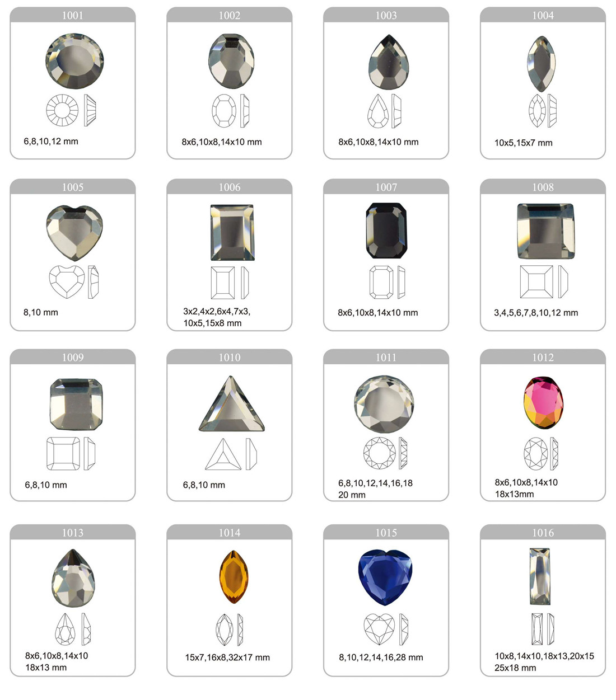Open the 1004 header tab
The width and height of the screenshot is (616, 700).
(543, 15)
